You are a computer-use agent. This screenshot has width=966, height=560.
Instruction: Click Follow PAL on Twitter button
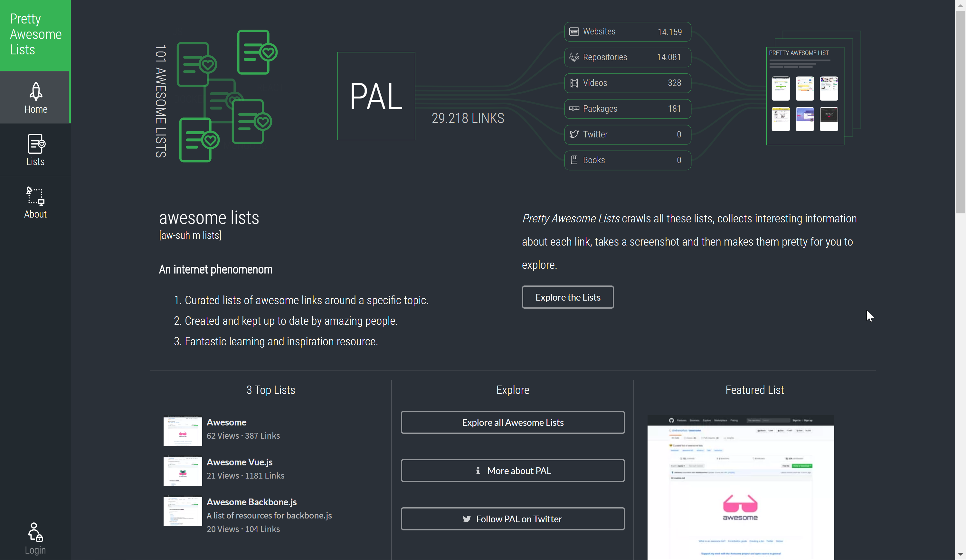[x=513, y=519]
